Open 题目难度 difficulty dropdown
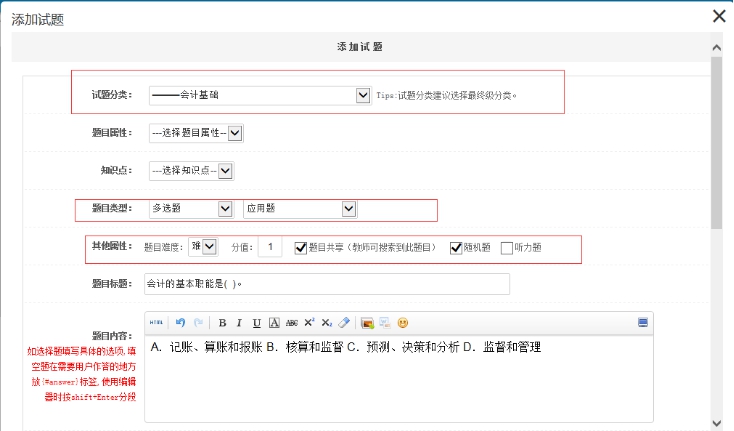 [x=203, y=247]
